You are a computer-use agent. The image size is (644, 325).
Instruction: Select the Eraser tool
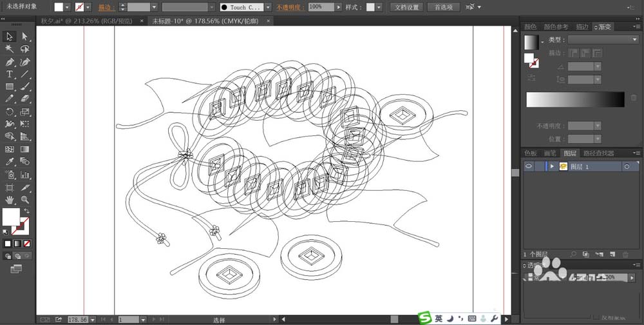[x=25, y=99]
